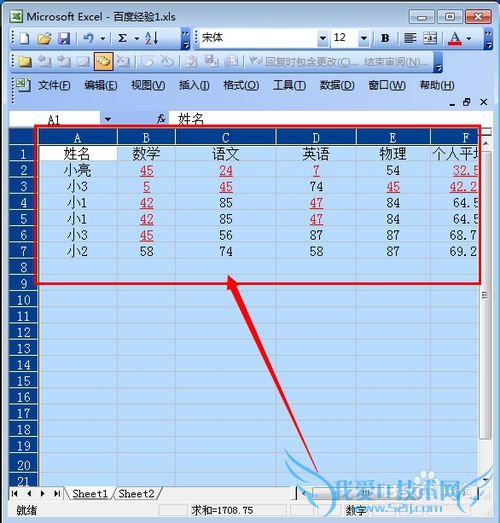Image resolution: width=500 pixels, height=523 pixels.
Task: Open the 视图(V) menu
Action: pyautogui.click(x=148, y=85)
